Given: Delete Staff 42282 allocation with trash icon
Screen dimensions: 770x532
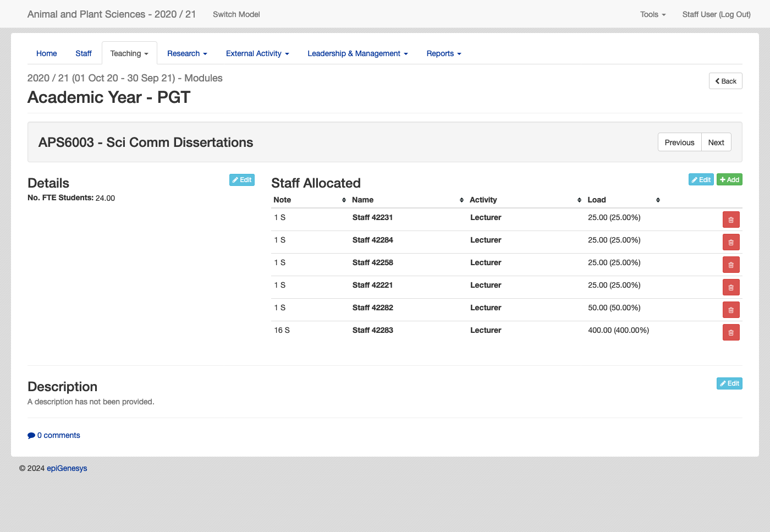Looking at the screenshot, I should click(731, 310).
